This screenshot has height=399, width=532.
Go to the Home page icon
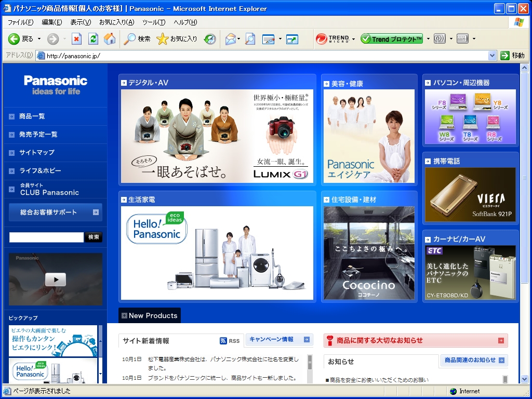click(109, 39)
